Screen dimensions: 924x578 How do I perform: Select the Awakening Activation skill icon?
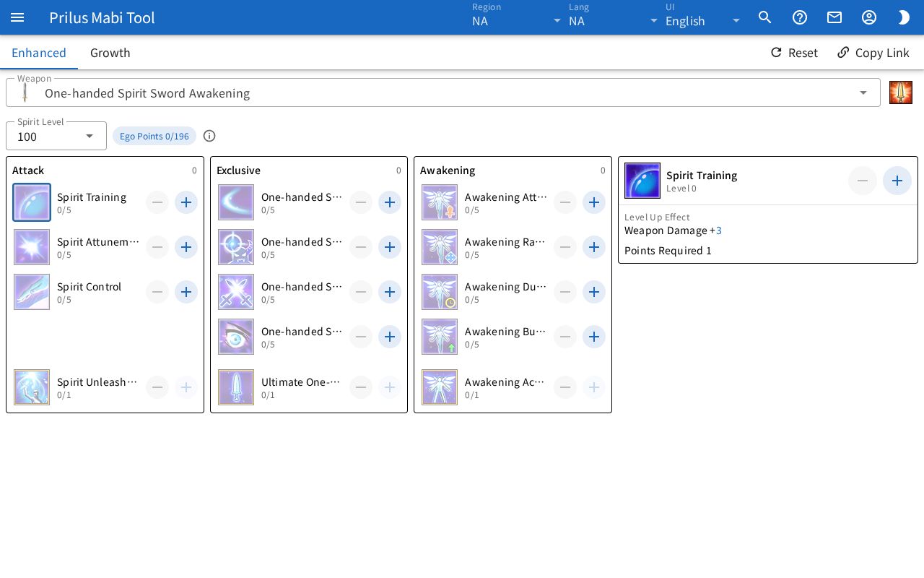pos(440,387)
